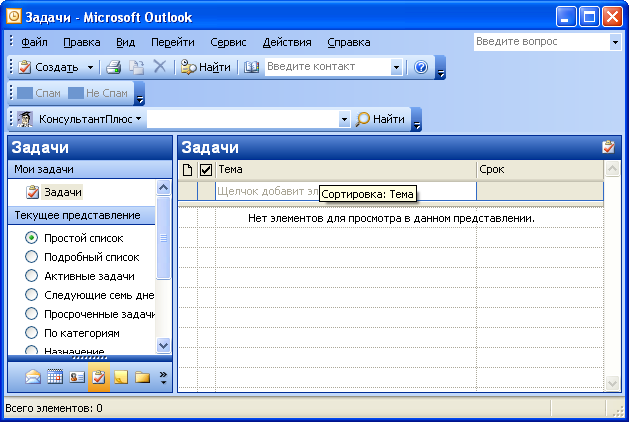
Task: Delete item with the X toolbar icon
Action: coord(160,66)
